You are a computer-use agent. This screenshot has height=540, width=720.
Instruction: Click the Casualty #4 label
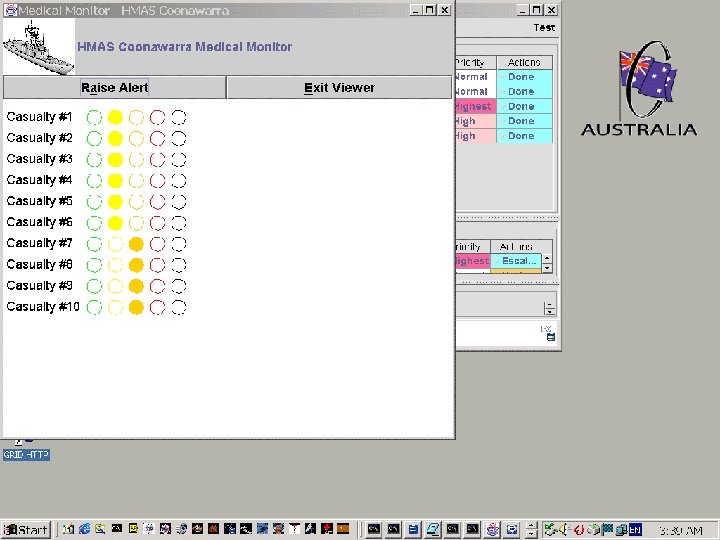coord(39,180)
